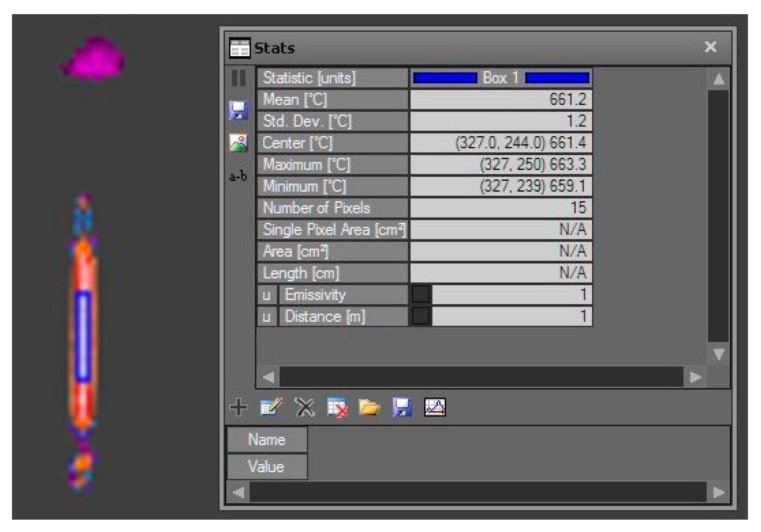Click the black X delete icon
761x532 pixels.
point(305,407)
